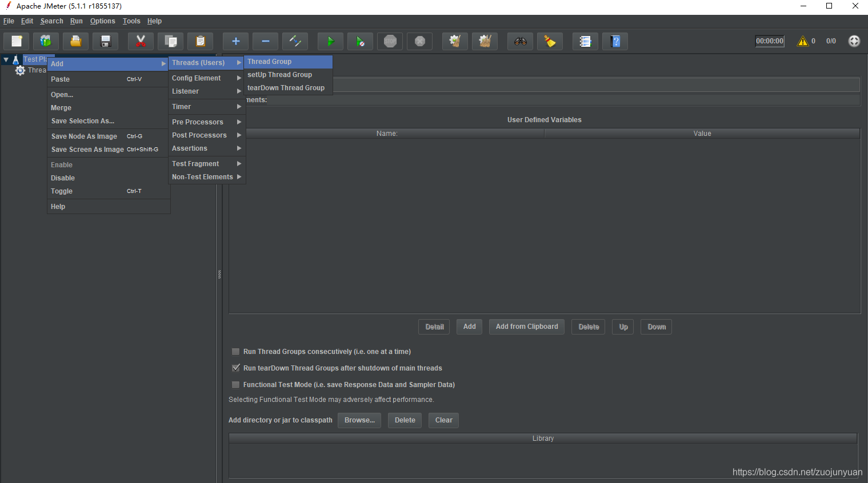Click Browse... for classpath
This screenshot has height=483, width=868.
coord(359,420)
